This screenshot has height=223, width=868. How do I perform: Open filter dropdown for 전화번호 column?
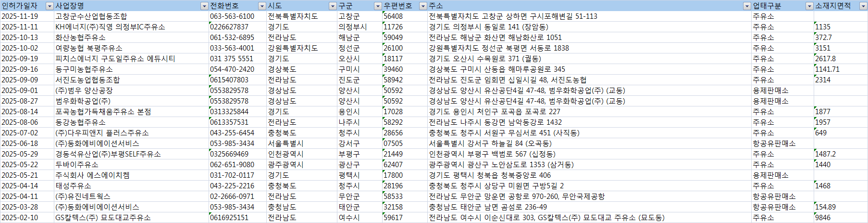coord(262,6)
